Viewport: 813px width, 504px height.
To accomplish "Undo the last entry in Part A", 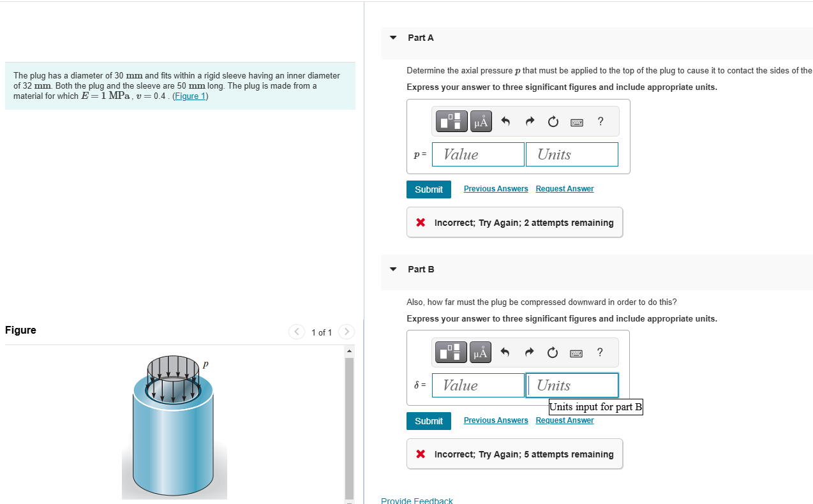I will point(505,121).
